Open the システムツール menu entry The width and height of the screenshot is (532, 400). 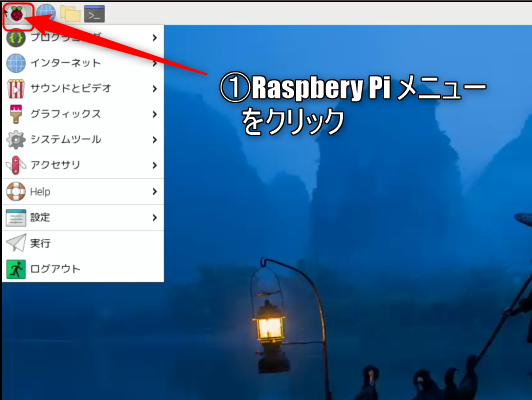click(83, 139)
